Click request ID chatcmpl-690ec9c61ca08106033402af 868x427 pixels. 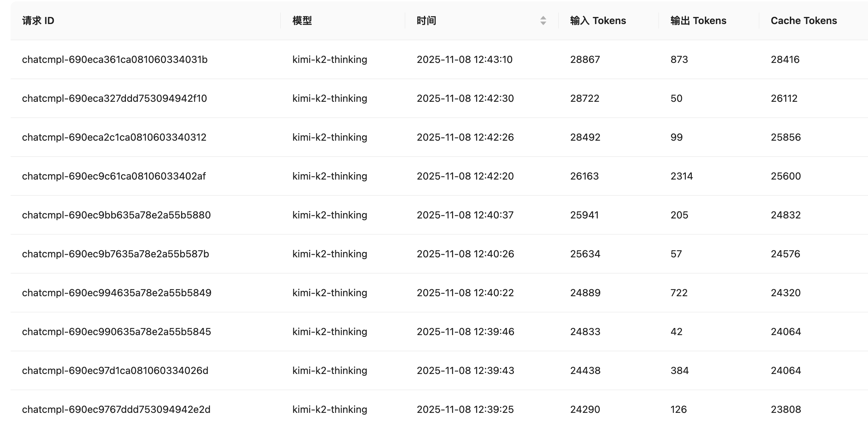114,176
